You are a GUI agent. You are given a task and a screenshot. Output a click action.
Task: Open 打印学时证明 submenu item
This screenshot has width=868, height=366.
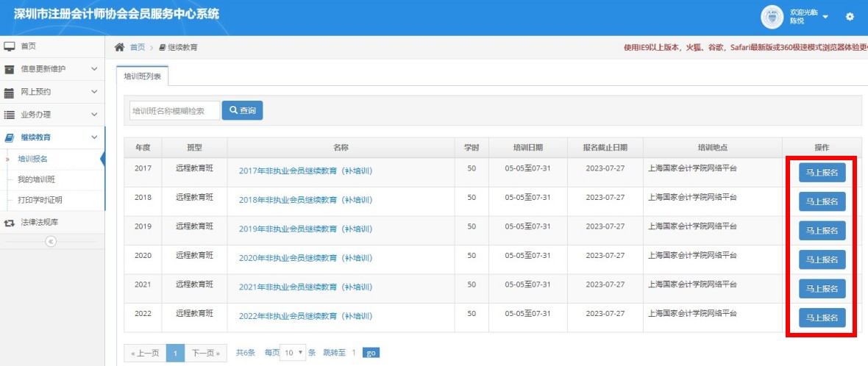tap(40, 200)
